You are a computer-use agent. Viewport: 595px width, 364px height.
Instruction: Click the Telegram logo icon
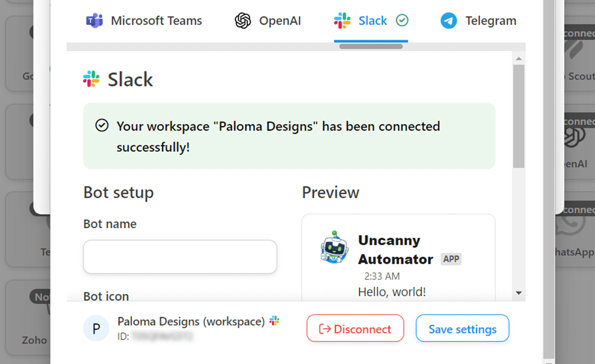point(448,20)
